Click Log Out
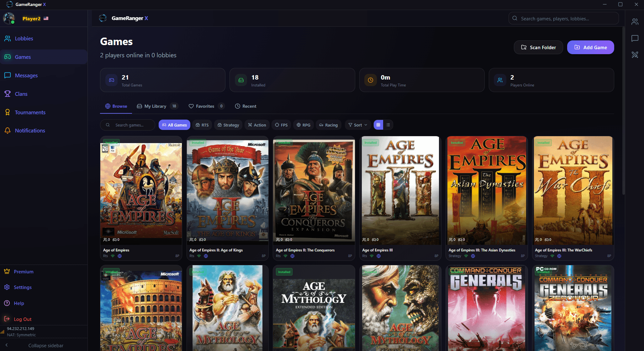Image resolution: width=644 pixels, height=351 pixels. [44, 319]
